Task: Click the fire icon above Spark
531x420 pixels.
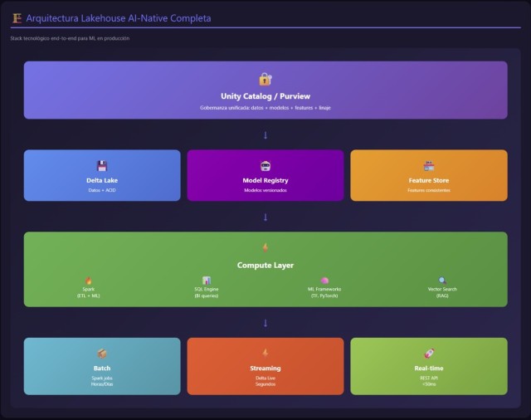Action: pyautogui.click(x=88, y=281)
